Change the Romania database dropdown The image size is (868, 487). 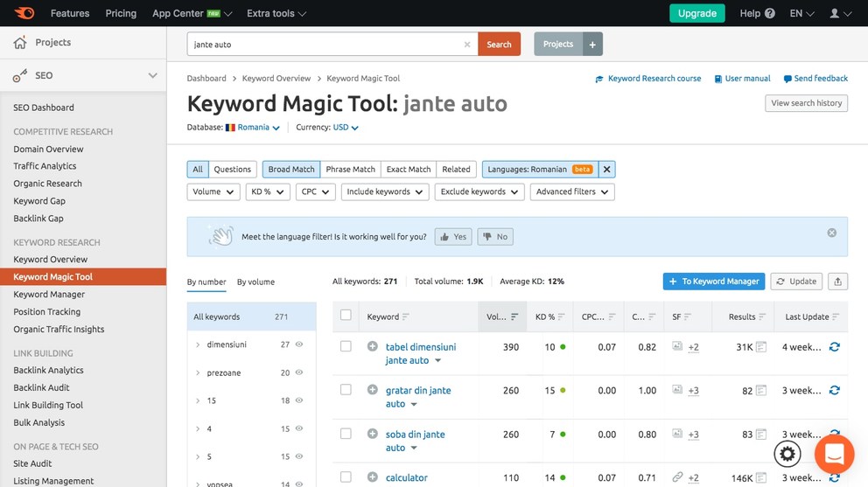click(x=253, y=128)
